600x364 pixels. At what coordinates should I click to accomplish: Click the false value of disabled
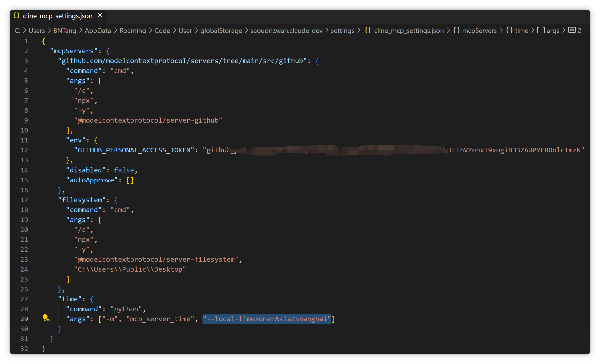124,170
